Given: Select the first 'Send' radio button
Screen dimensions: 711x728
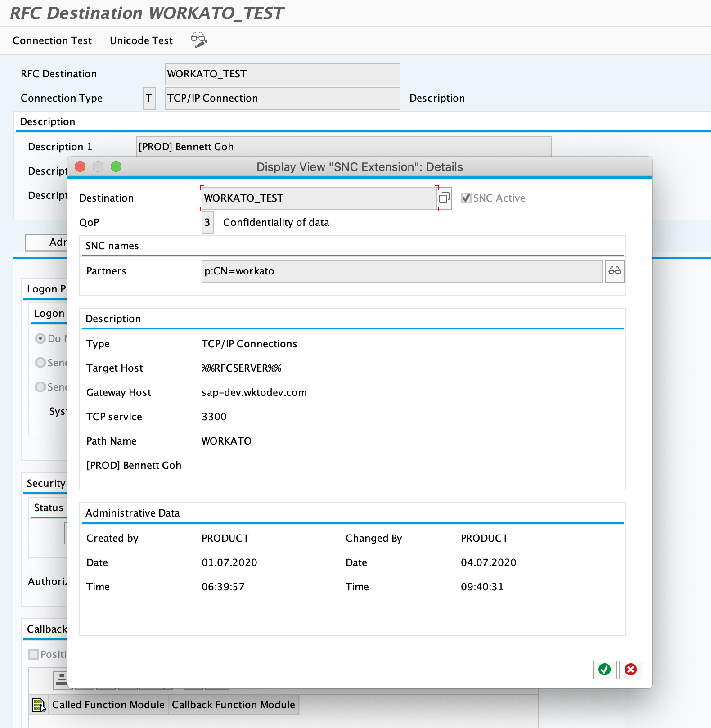Looking at the screenshot, I should click(x=40, y=363).
